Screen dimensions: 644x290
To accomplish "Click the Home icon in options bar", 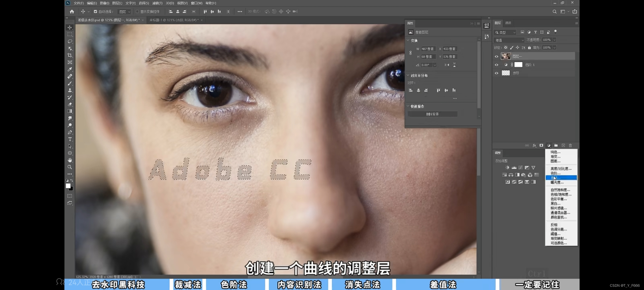I will click(72, 12).
